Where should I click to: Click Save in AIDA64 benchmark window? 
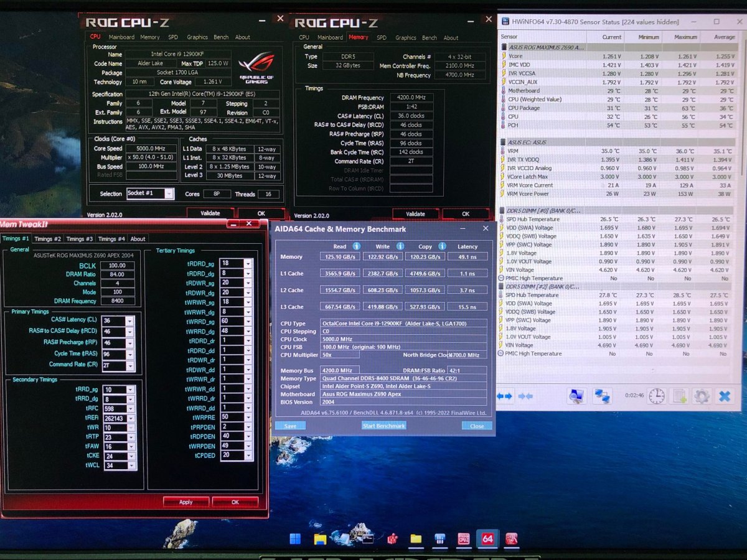coord(290,426)
